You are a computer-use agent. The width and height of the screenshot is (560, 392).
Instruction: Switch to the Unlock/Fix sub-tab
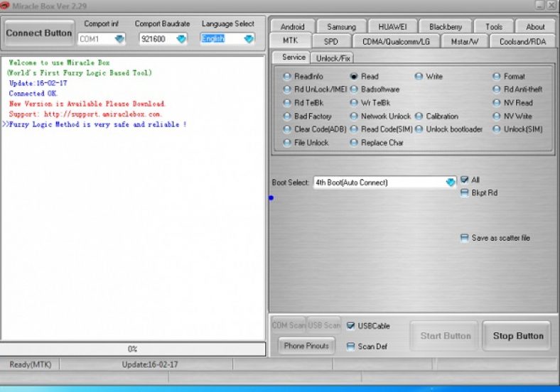point(333,58)
